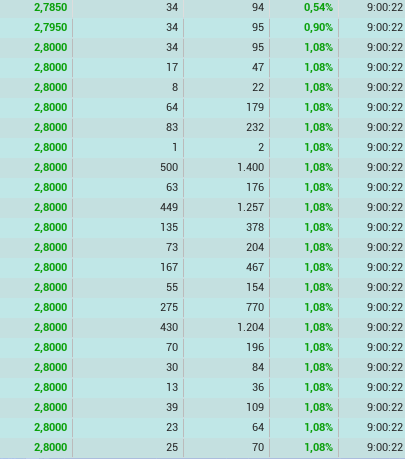Image resolution: width=405 pixels, height=459 pixels.
Task: Select the trade with volume 13
Action: (202, 387)
